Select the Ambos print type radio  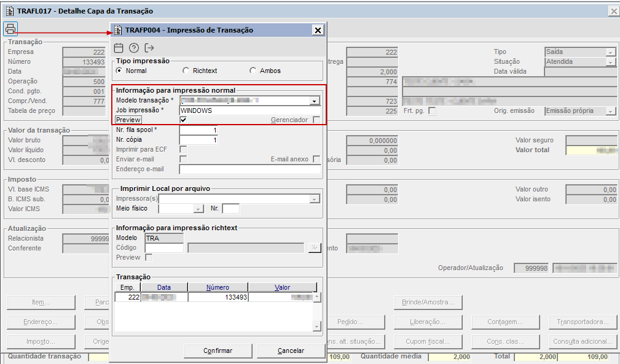pos(253,70)
